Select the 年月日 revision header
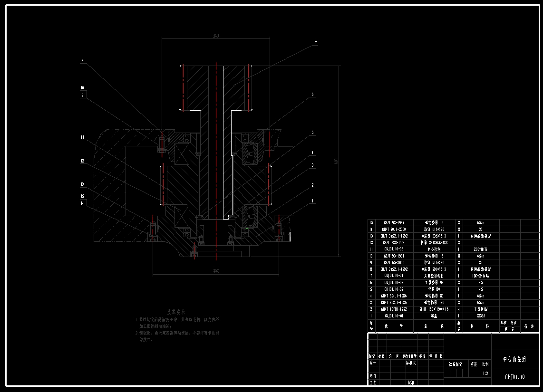543x392 pixels. [436, 356]
